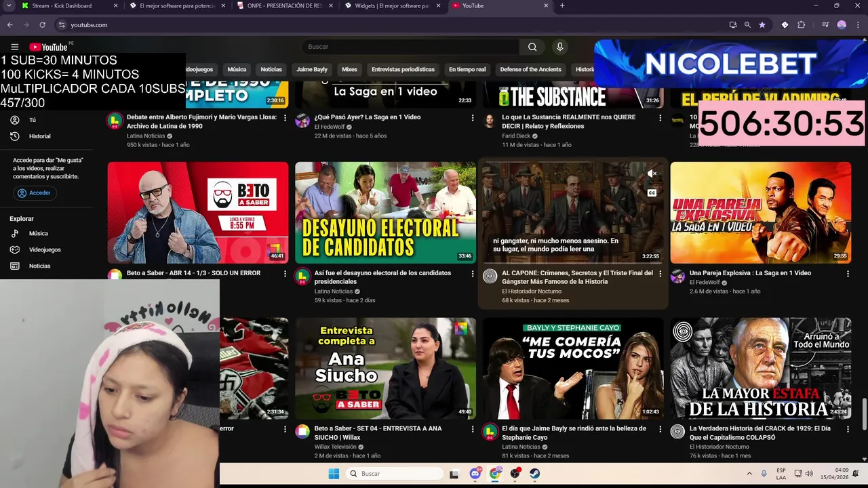The height and width of the screenshot is (488, 868).
Task: Toggle captions CC on AL CAPONE preview
Action: pos(652,192)
